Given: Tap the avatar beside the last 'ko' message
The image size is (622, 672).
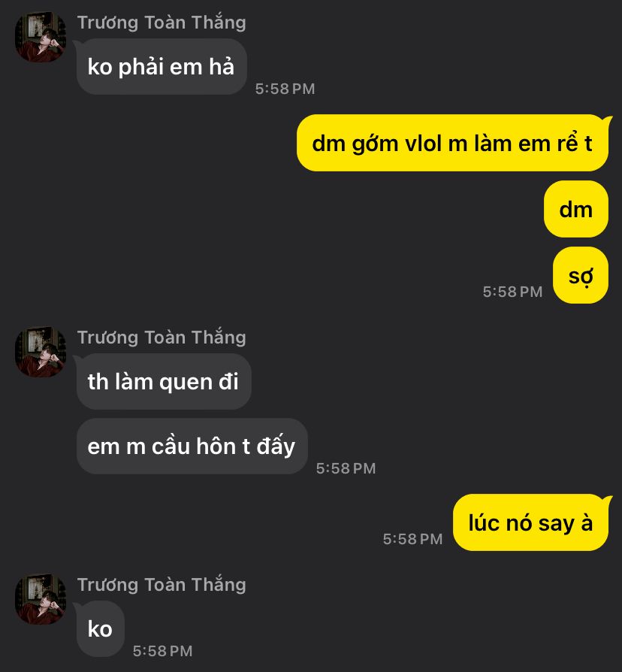Looking at the screenshot, I should point(41,599).
